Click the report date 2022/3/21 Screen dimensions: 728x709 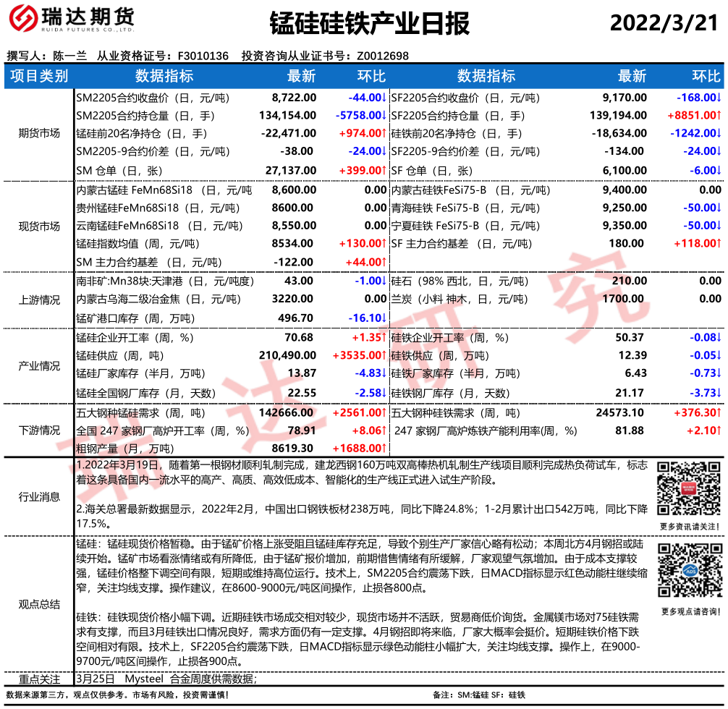pyautogui.click(x=664, y=24)
